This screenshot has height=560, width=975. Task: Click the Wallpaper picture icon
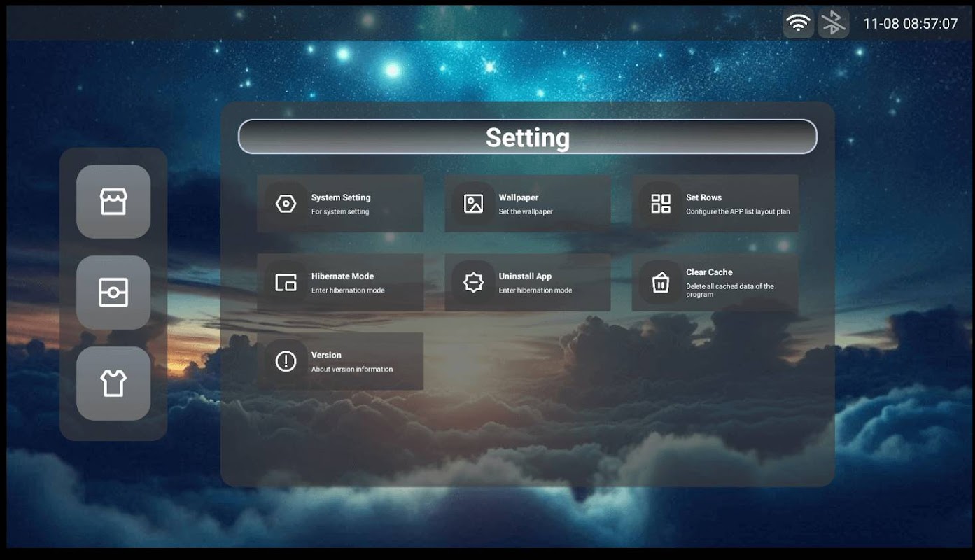(x=474, y=204)
